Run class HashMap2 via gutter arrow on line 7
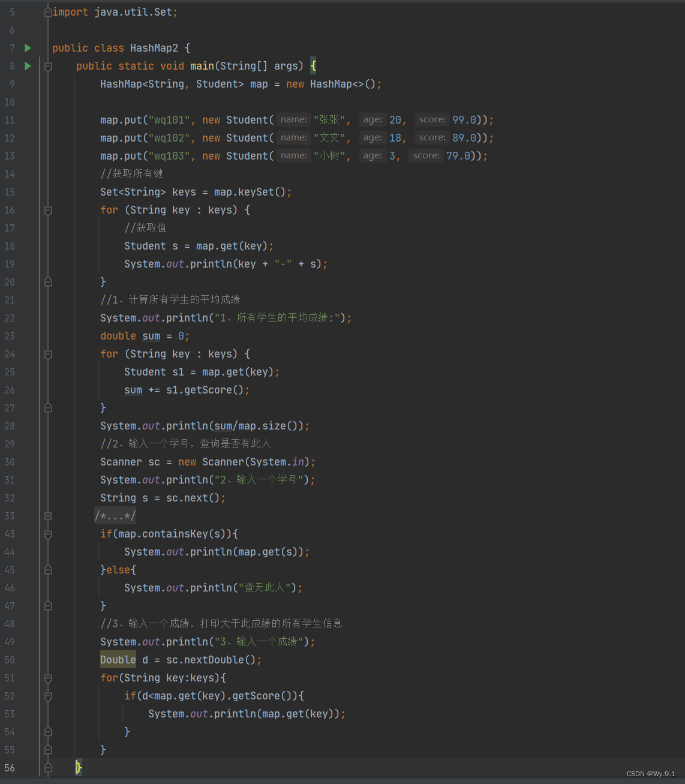The height and width of the screenshot is (784, 685). click(x=28, y=48)
